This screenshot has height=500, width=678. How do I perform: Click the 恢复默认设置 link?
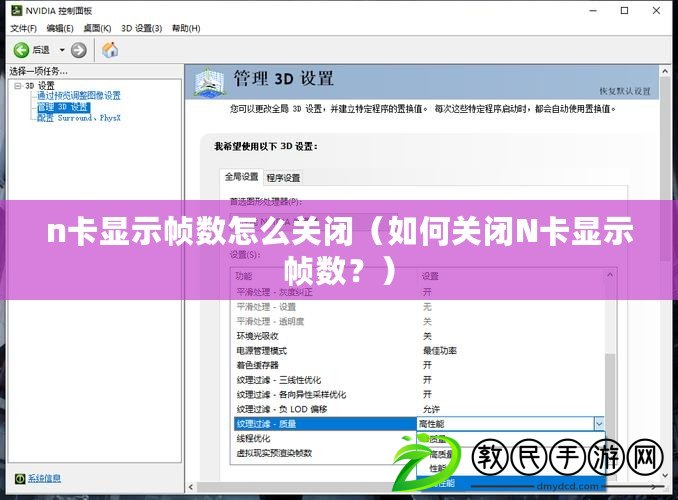tap(625, 91)
